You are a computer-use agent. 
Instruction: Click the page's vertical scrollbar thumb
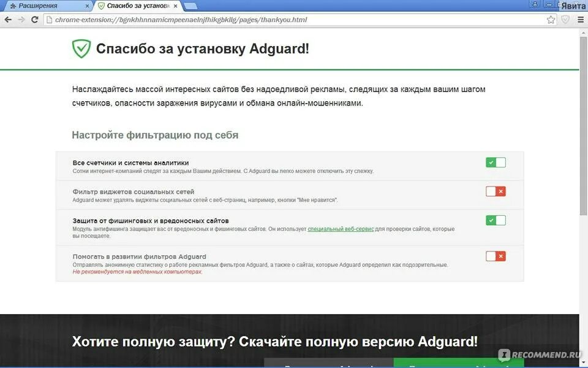(x=583, y=126)
